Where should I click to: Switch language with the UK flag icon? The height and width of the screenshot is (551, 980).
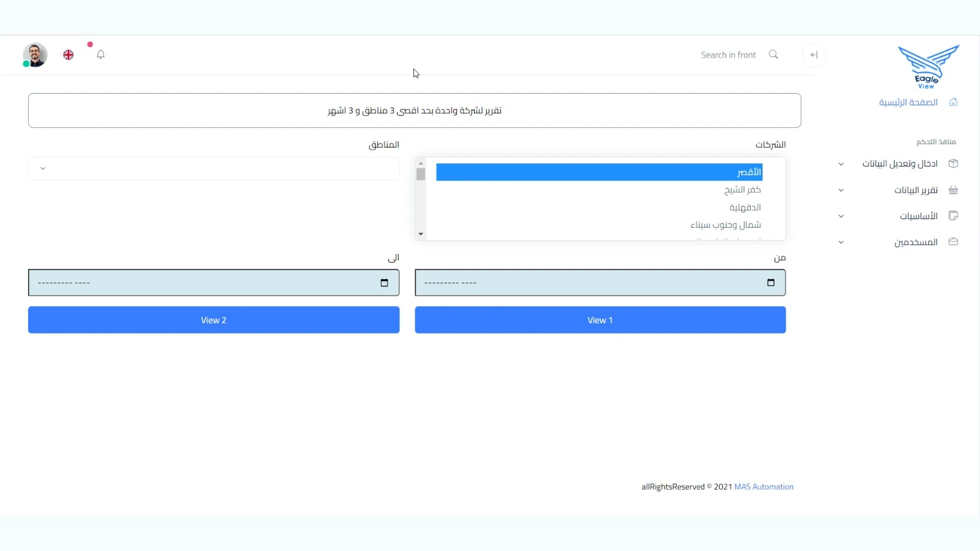tap(69, 55)
